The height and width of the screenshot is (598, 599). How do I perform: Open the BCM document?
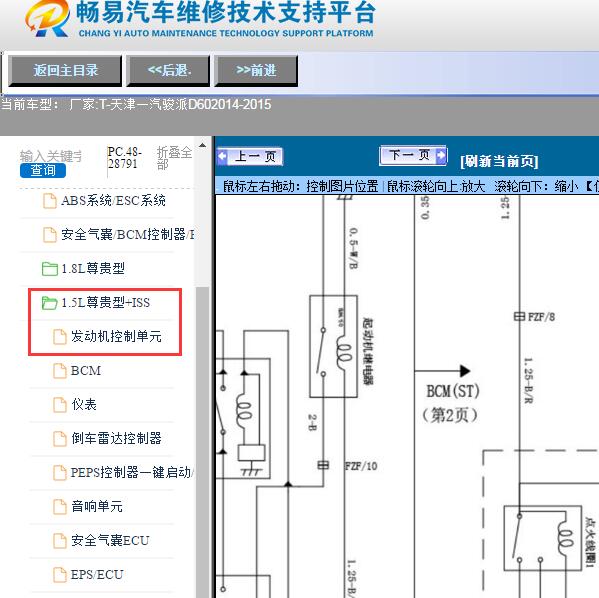click(x=86, y=370)
